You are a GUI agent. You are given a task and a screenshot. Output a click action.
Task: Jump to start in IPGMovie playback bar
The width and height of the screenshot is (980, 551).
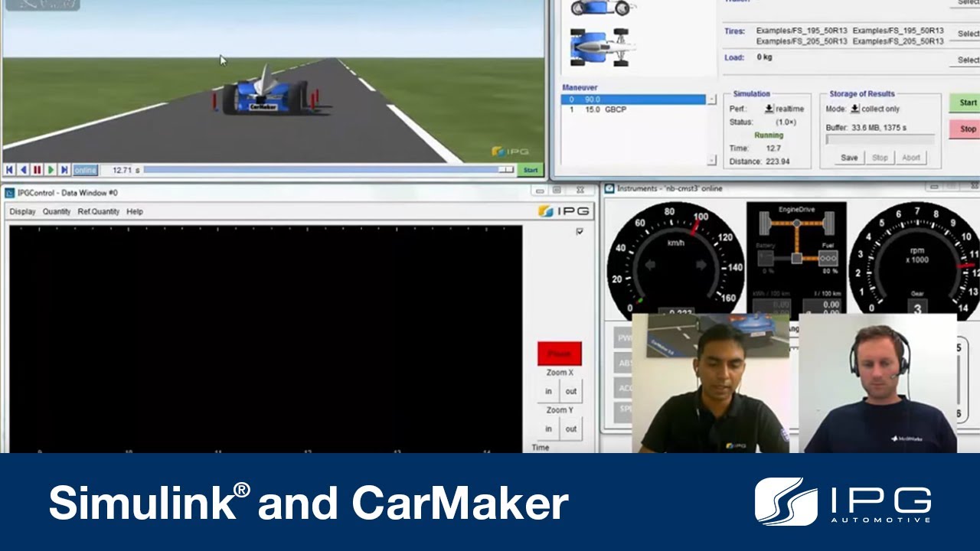click(x=9, y=170)
